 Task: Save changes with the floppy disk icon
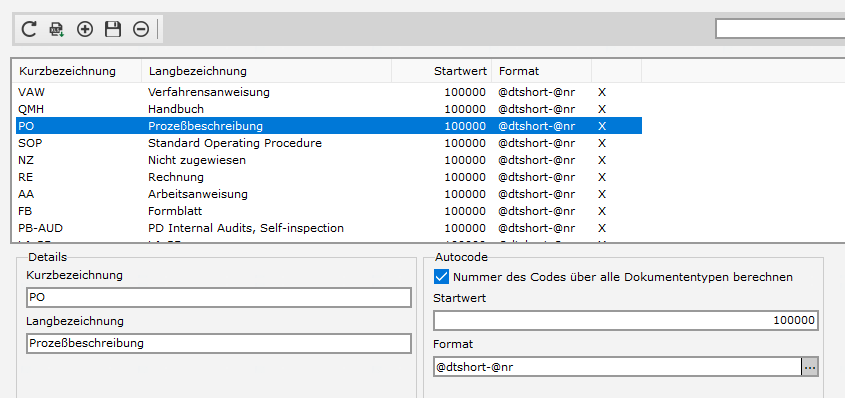[x=113, y=29]
